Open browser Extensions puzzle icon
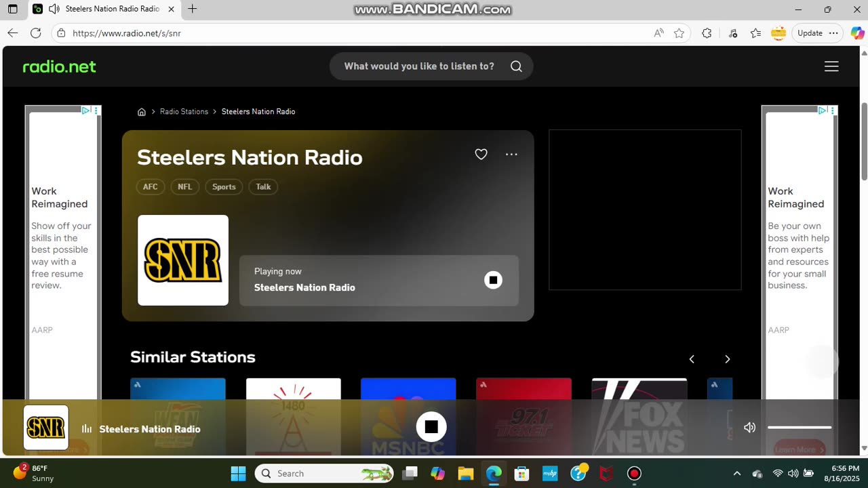Viewport: 868px width, 488px height. pos(707,33)
